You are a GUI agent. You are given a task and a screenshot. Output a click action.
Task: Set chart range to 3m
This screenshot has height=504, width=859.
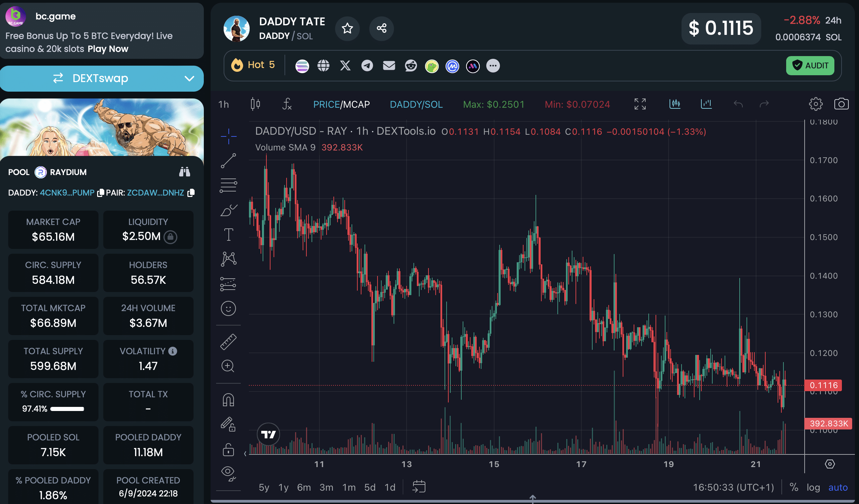pyautogui.click(x=326, y=487)
